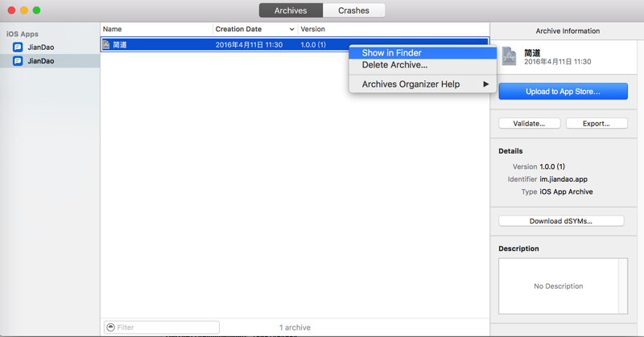Click the Description text area

click(558, 286)
